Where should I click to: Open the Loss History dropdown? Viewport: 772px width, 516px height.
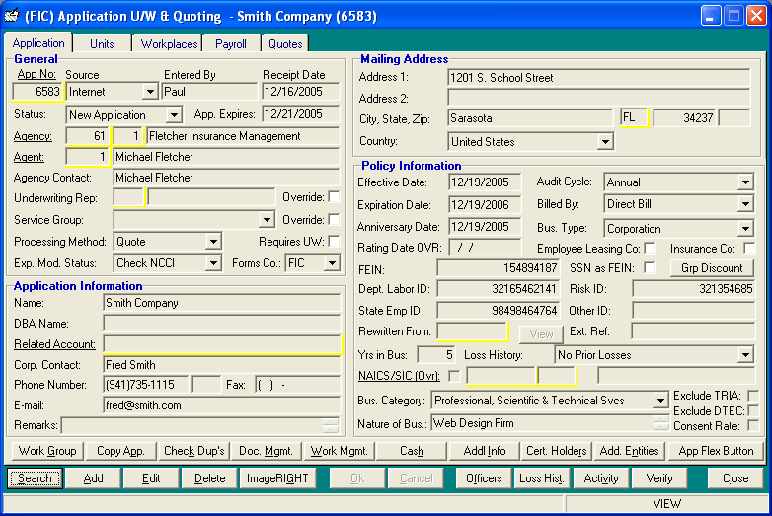(x=745, y=355)
